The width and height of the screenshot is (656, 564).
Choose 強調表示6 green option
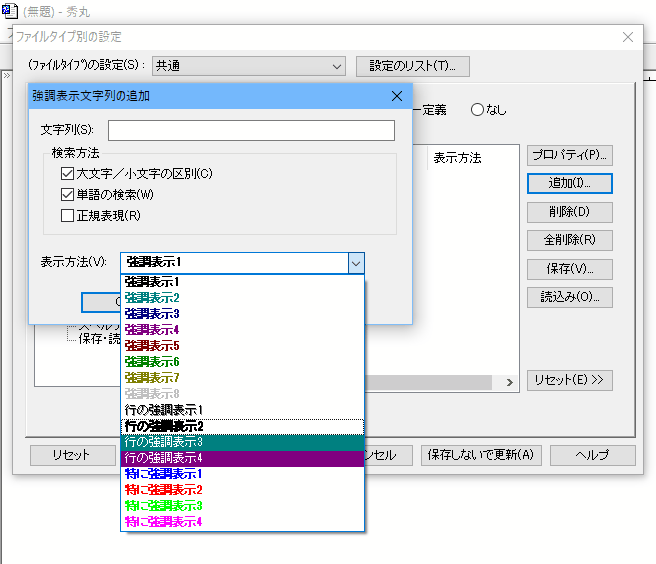click(x=242, y=361)
